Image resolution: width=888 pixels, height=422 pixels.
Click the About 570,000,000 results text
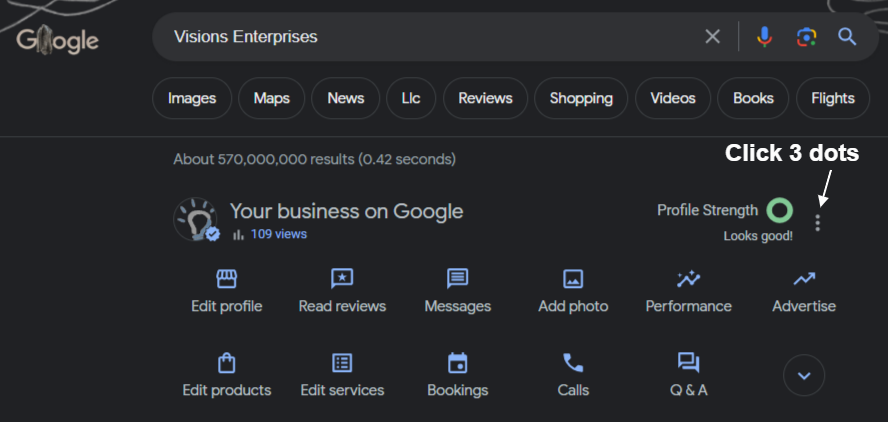[314, 159]
